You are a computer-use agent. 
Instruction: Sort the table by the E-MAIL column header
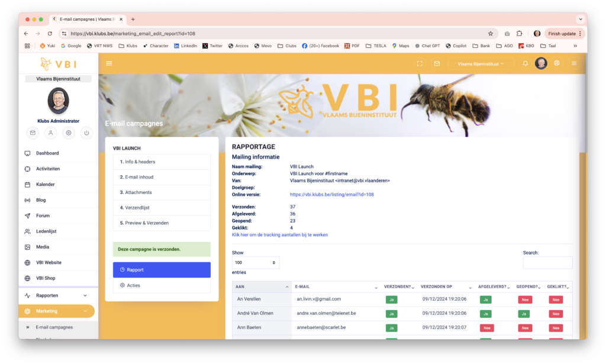pos(335,287)
